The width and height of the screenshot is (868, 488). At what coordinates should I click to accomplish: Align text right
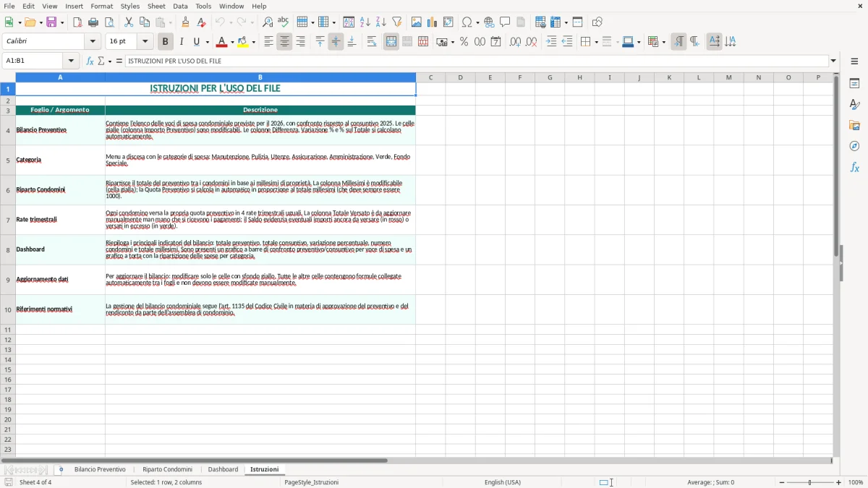tap(300, 42)
